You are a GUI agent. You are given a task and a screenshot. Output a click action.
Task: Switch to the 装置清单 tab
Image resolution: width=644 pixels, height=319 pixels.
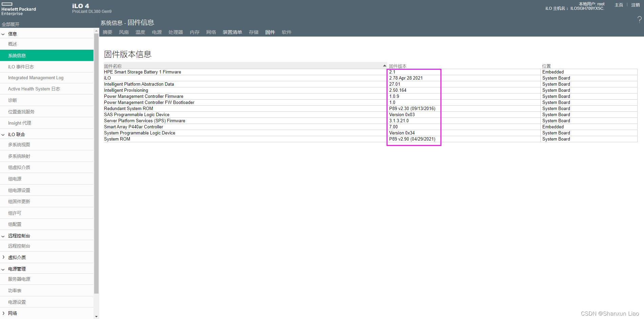232,32
